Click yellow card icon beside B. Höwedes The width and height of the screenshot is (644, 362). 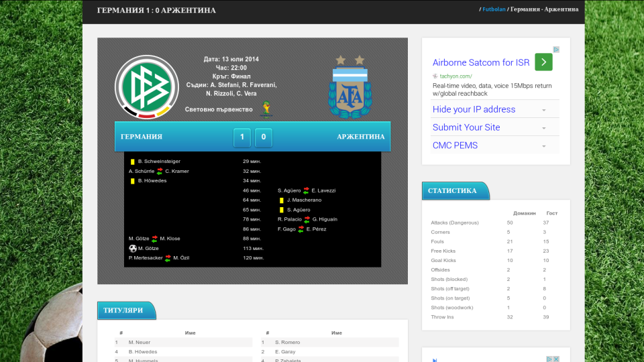[x=133, y=181]
